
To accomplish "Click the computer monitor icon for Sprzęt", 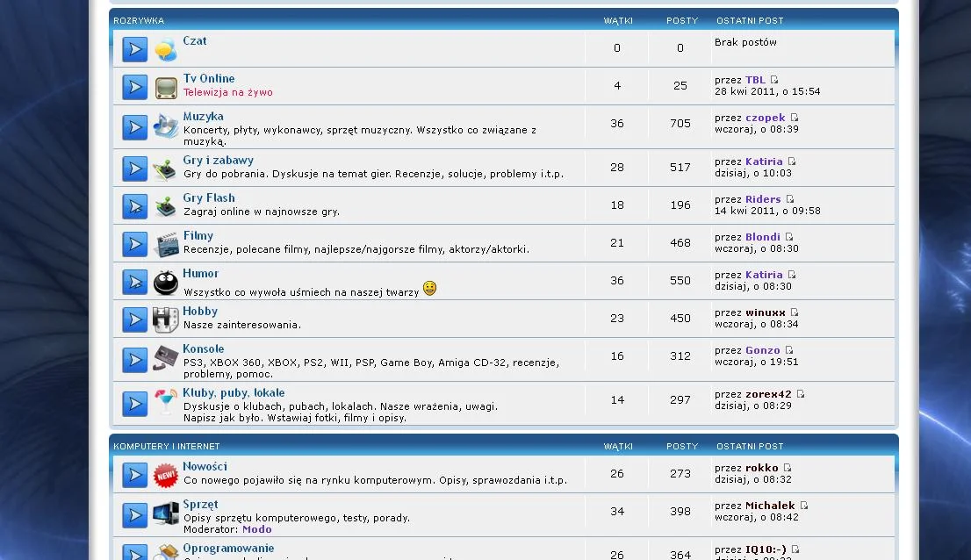I will coord(165,513).
